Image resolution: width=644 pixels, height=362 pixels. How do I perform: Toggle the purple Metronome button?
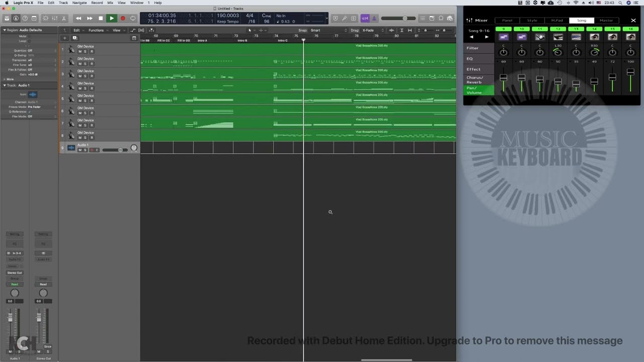(x=374, y=19)
